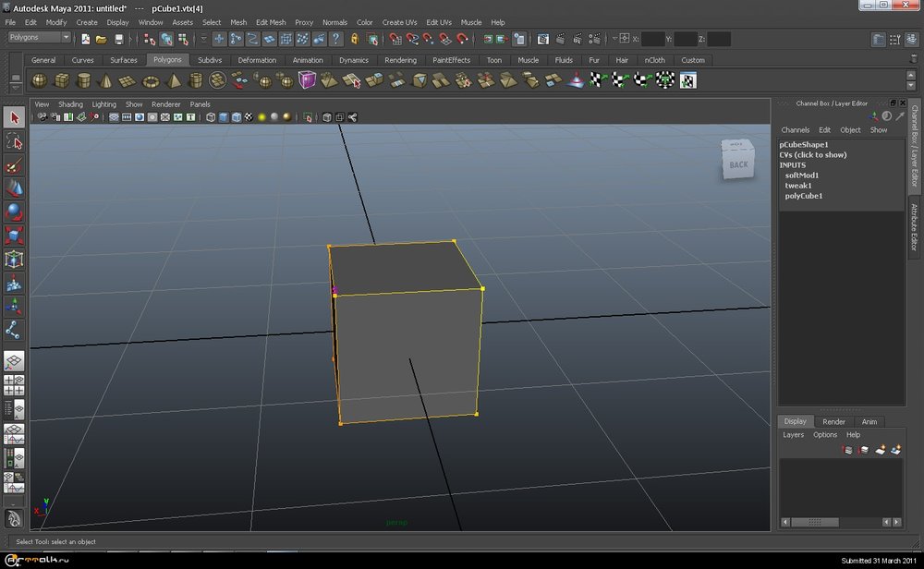This screenshot has height=569, width=924.
Task: Click the Save scene icon
Action: (x=118, y=39)
